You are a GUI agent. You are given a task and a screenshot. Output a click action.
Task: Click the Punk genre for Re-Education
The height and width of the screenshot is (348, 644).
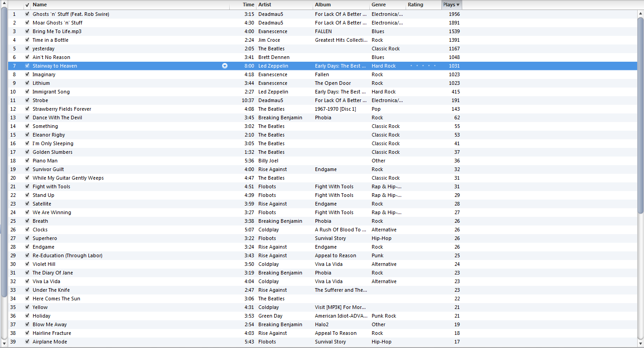pyautogui.click(x=378, y=255)
